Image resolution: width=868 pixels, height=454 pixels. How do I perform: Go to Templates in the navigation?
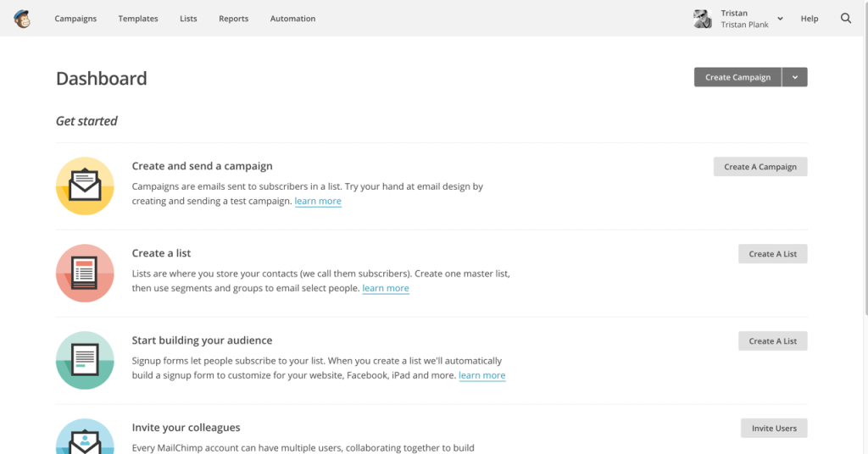click(x=138, y=19)
